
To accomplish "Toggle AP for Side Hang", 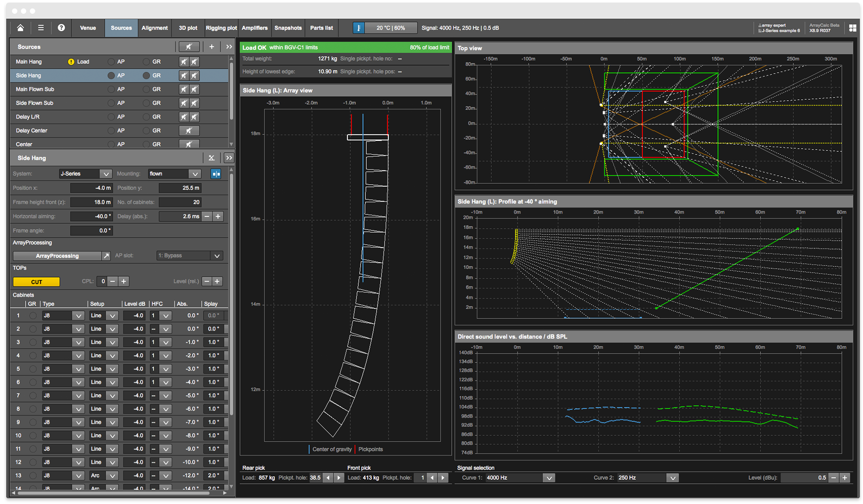I will (x=111, y=75).
